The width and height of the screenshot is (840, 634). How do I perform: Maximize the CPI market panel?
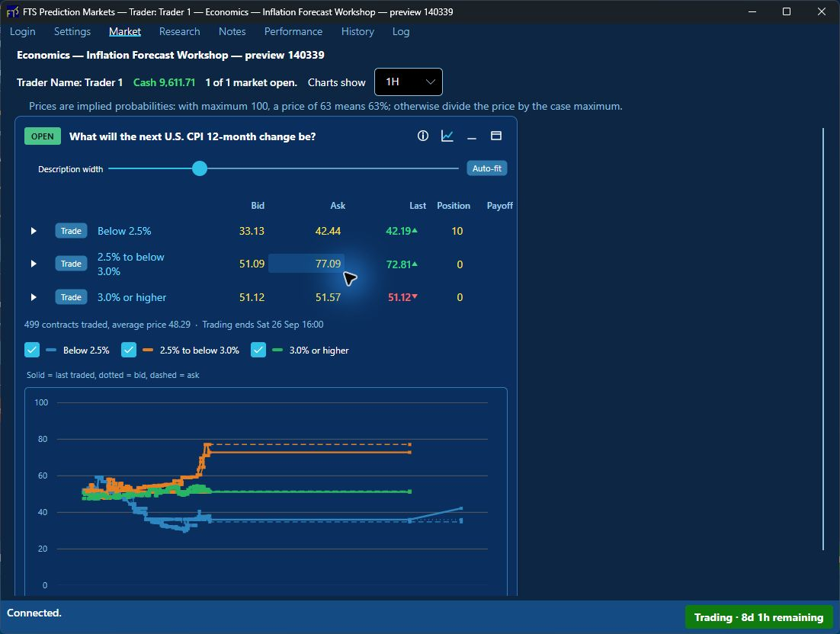(x=496, y=136)
